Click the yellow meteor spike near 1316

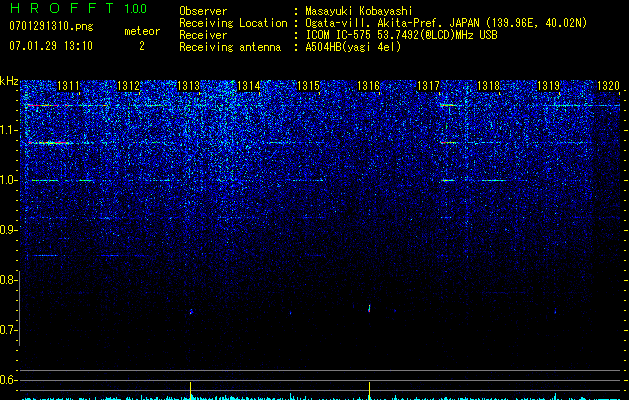[x=369, y=390]
